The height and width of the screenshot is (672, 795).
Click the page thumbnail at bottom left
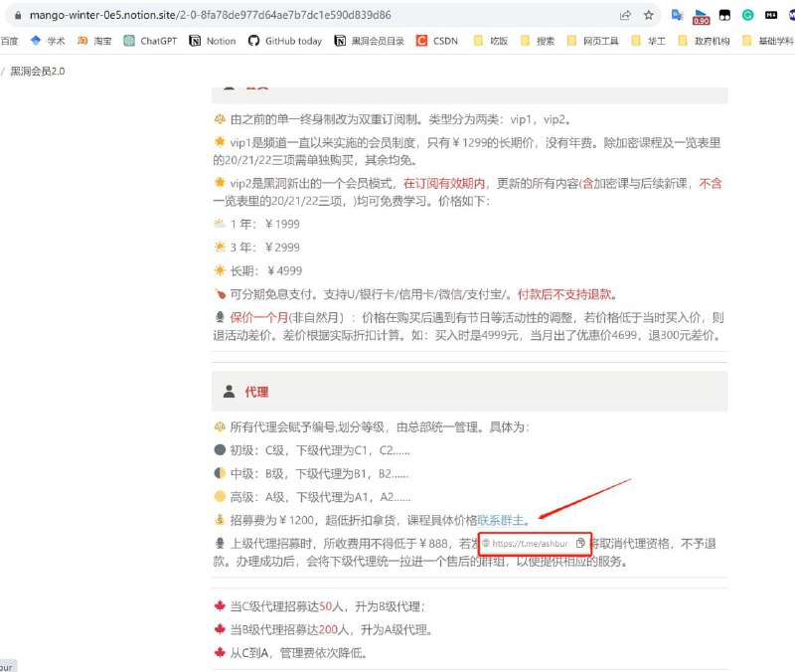(7, 664)
